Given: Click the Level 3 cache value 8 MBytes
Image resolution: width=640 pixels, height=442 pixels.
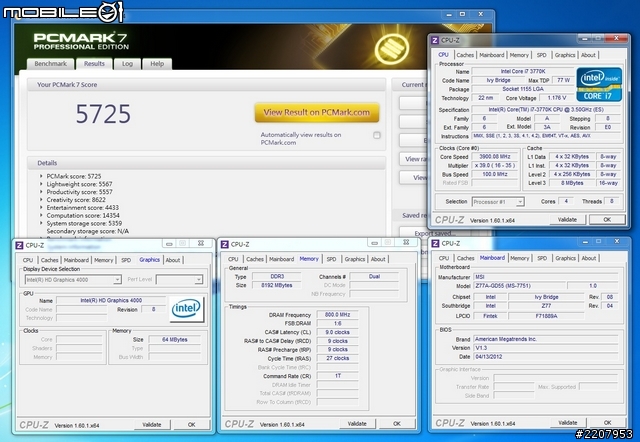Looking at the screenshot, I should (x=572, y=183).
